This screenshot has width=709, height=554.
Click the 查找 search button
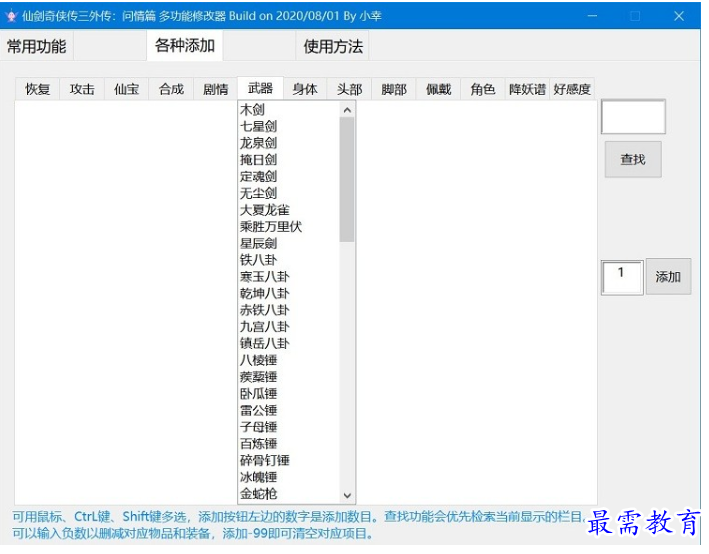click(633, 159)
